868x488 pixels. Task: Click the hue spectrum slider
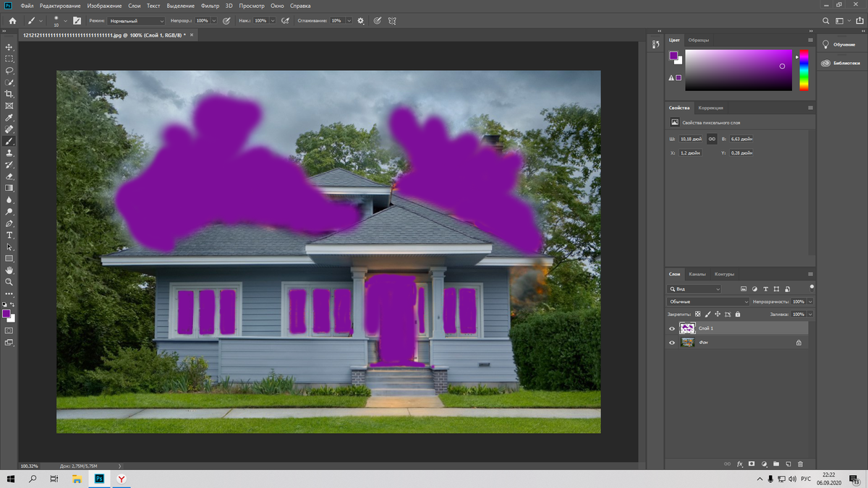click(804, 70)
